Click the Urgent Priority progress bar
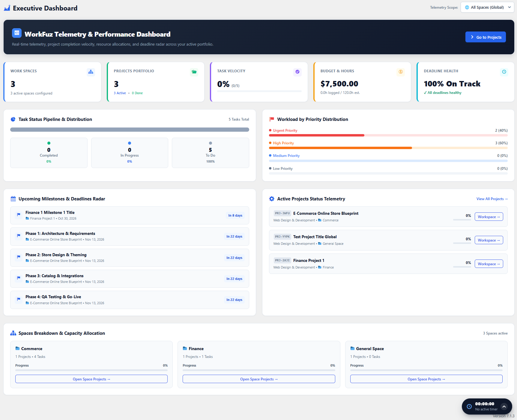The height and width of the screenshot is (420, 517). pos(388,135)
